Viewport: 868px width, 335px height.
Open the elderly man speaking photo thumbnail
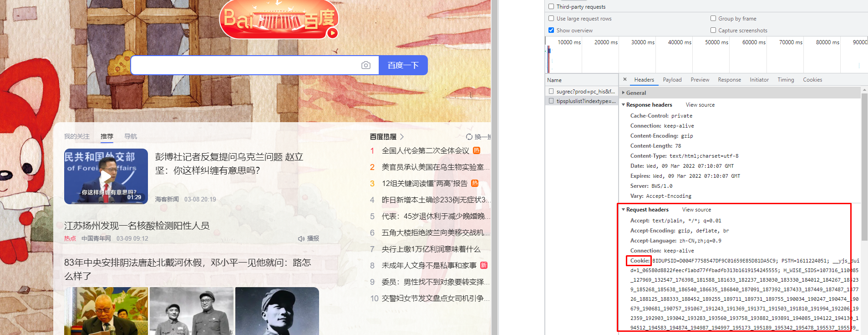click(106, 311)
